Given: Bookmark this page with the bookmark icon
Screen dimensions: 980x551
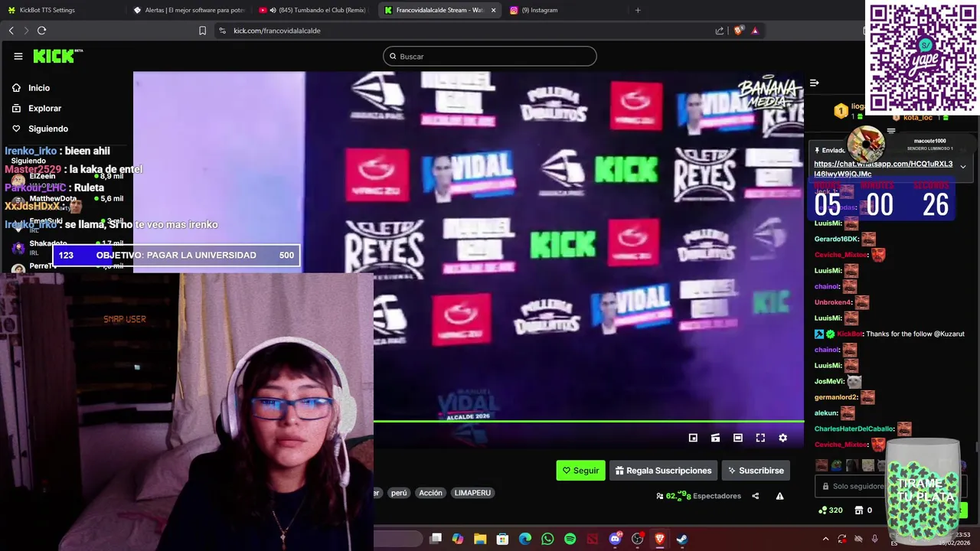Looking at the screenshot, I should [202, 31].
